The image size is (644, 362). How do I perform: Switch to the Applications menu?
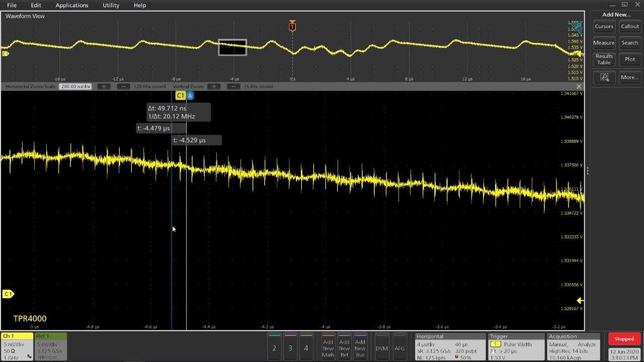(71, 5)
